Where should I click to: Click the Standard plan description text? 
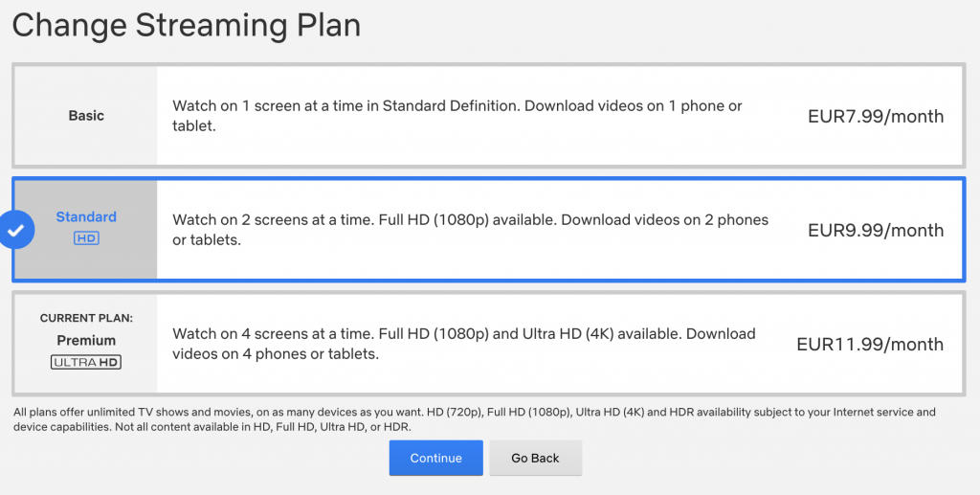pyautogui.click(x=471, y=230)
